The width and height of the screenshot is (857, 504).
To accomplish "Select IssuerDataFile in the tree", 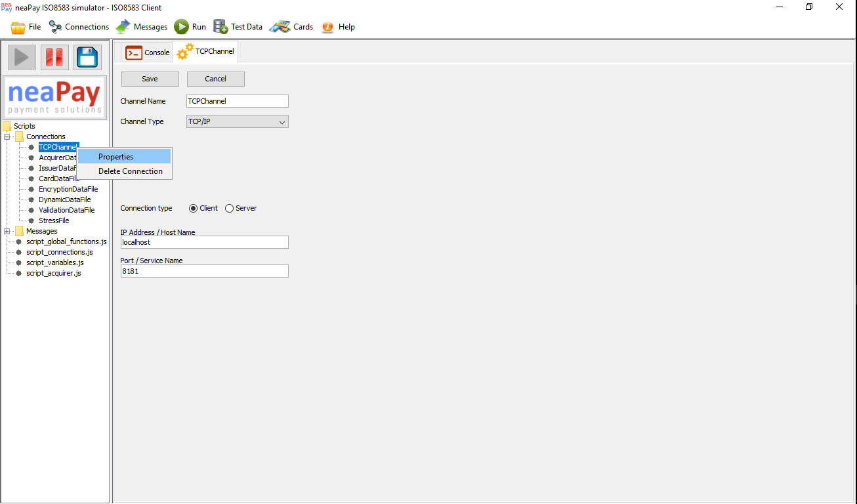I will click(58, 168).
